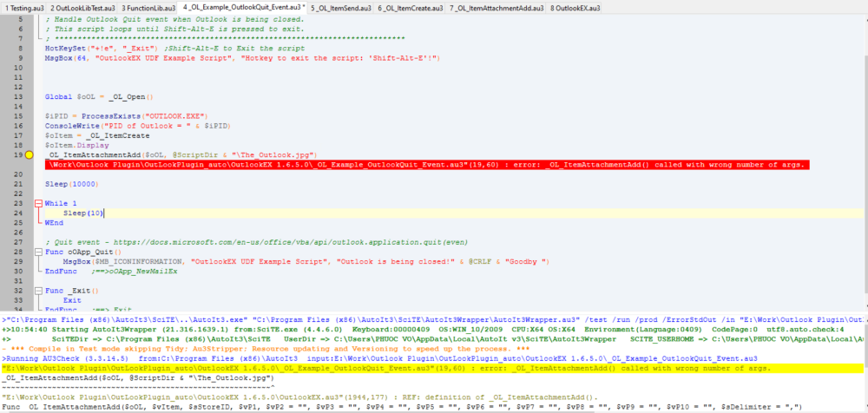Click the red inline error annotation below line 19
The height and width of the screenshot is (413, 868).
(428, 165)
